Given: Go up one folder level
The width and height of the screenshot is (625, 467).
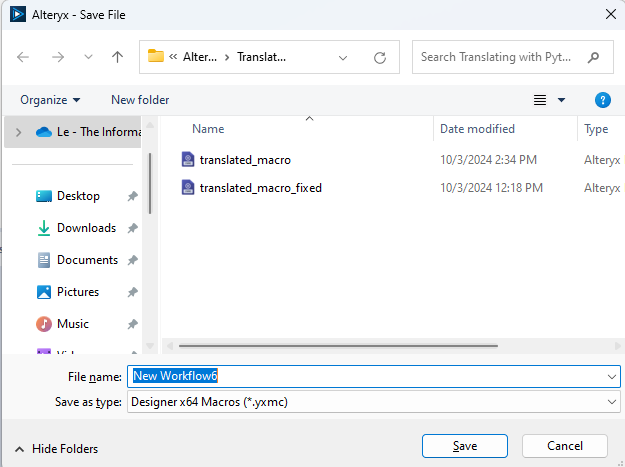Looking at the screenshot, I should 117,57.
